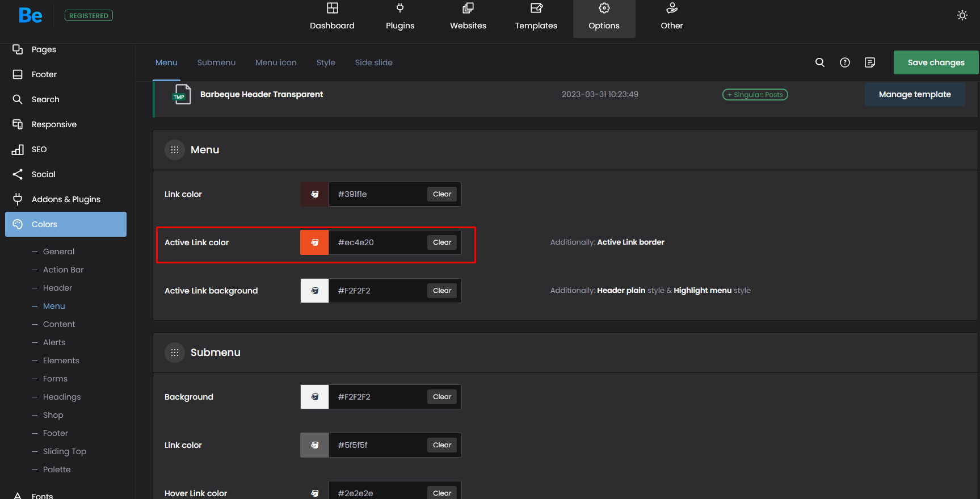This screenshot has width=980, height=499.
Task: Switch to the Side slide tab
Action: (x=373, y=62)
